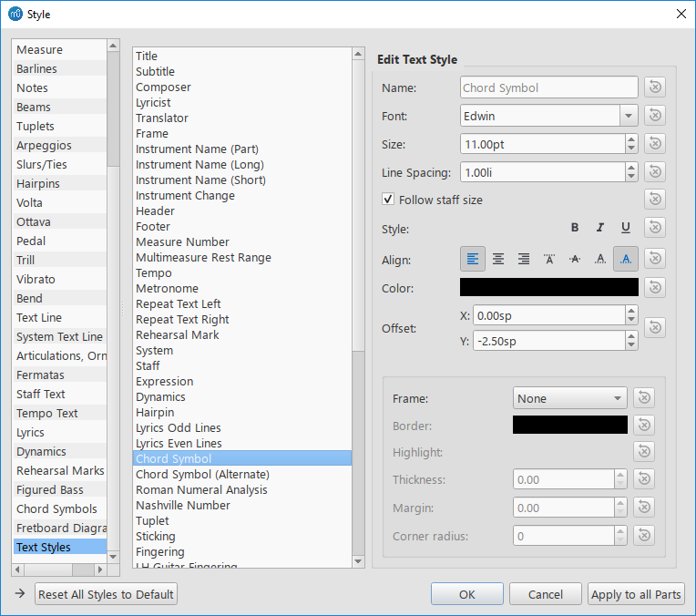Reset Corner radius to default

[644, 536]
